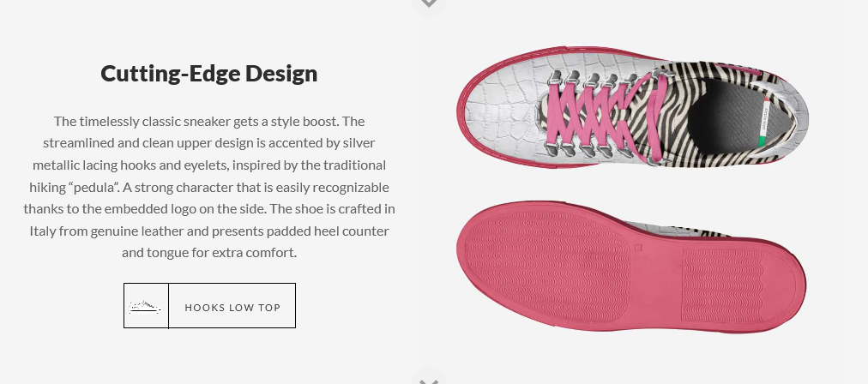Open the Hooks Low Top button
The height and width of the screenshot is (384, 868).
[232, 307]
